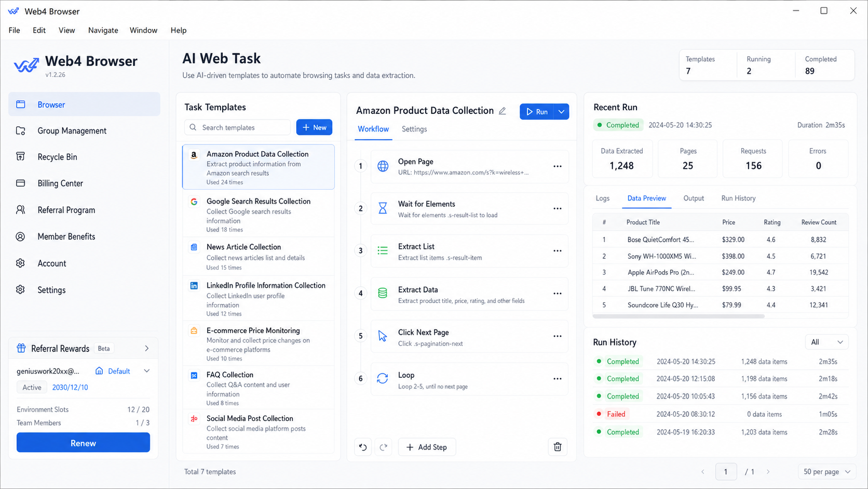Image resolution: width=868 pixels, height=489 pixels.
Task: Click the database icon of Extract Data step
Action: coord(383,293)
